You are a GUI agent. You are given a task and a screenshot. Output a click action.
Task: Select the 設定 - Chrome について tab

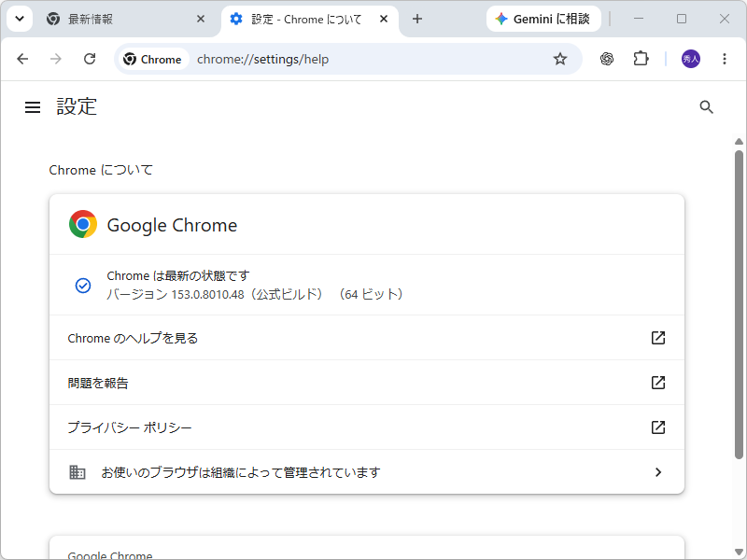pyautogui.click(x=310, y=19)
